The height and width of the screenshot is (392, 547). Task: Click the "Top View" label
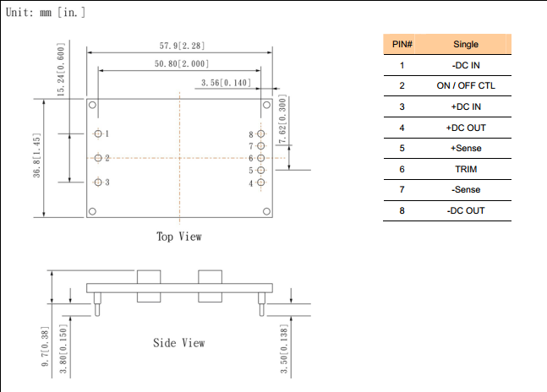tap(179, 237)
